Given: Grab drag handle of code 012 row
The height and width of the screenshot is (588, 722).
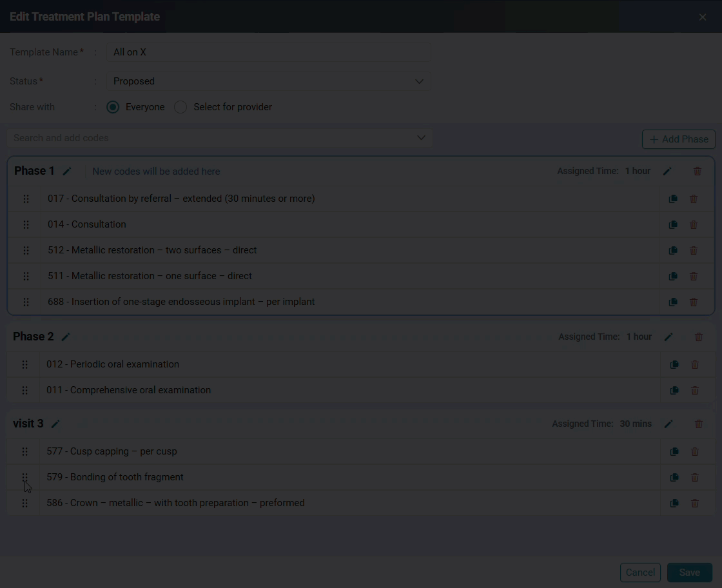Looking at the screenshot, I should [x=25, y=365].
